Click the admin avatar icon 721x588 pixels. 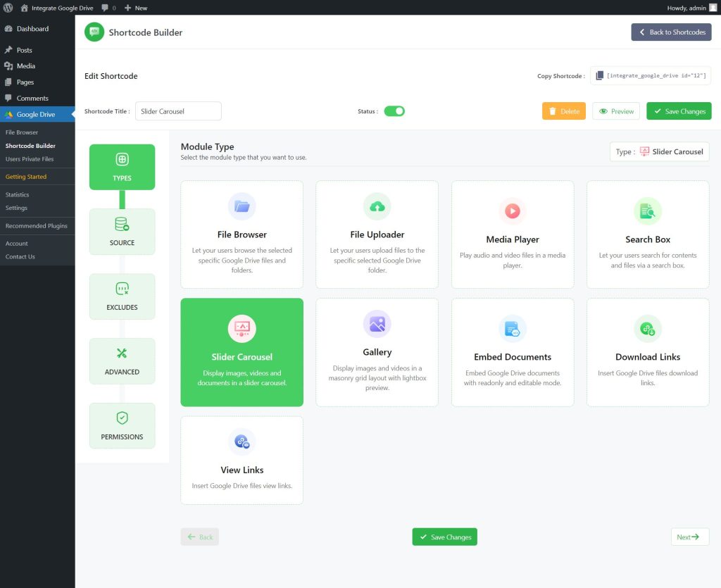(713, 8)
